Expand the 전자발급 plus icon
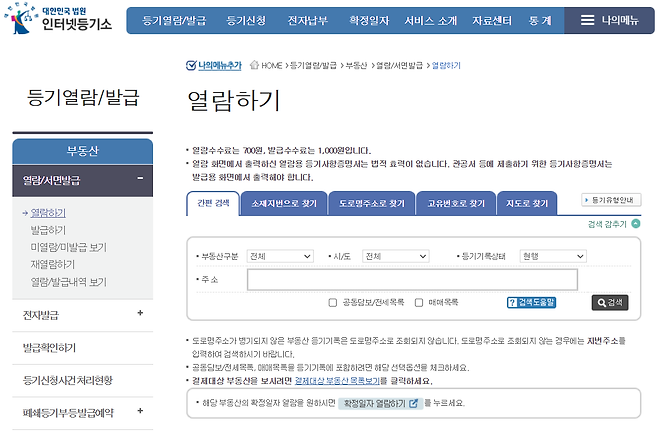This screenshot has width=658, height=432. [140, 313]
